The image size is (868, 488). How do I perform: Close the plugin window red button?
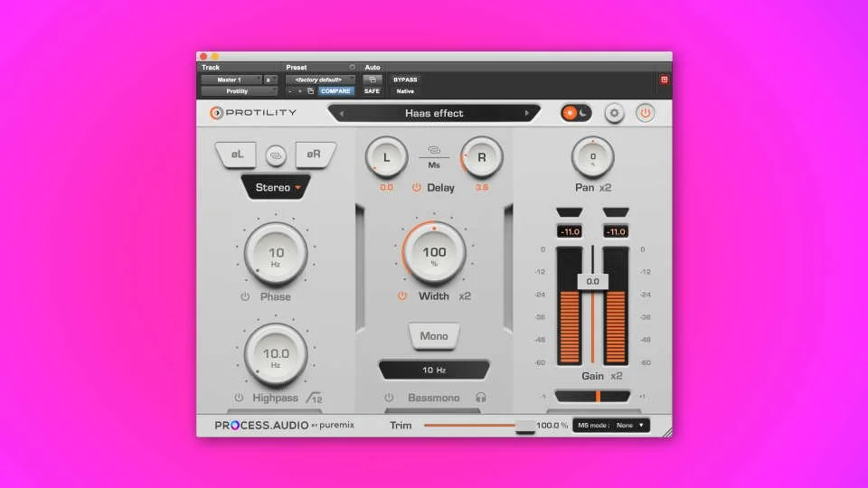pos(203,56)
